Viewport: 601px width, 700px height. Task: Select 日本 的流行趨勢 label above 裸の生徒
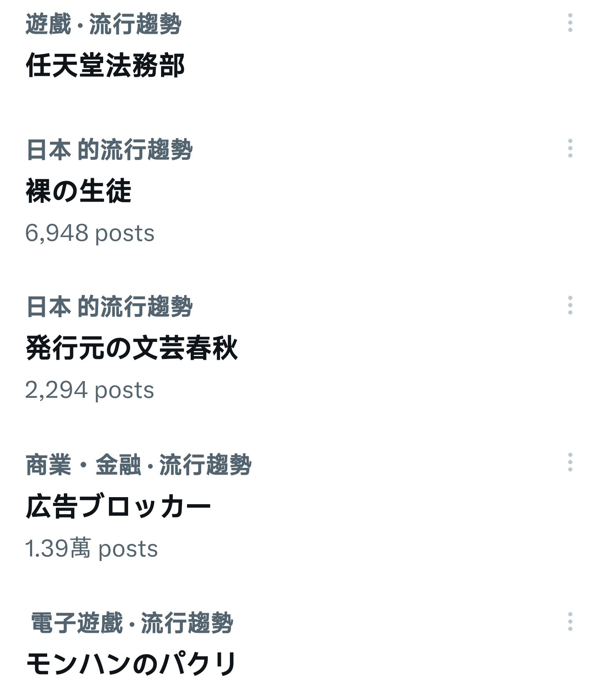click(109, 149)
